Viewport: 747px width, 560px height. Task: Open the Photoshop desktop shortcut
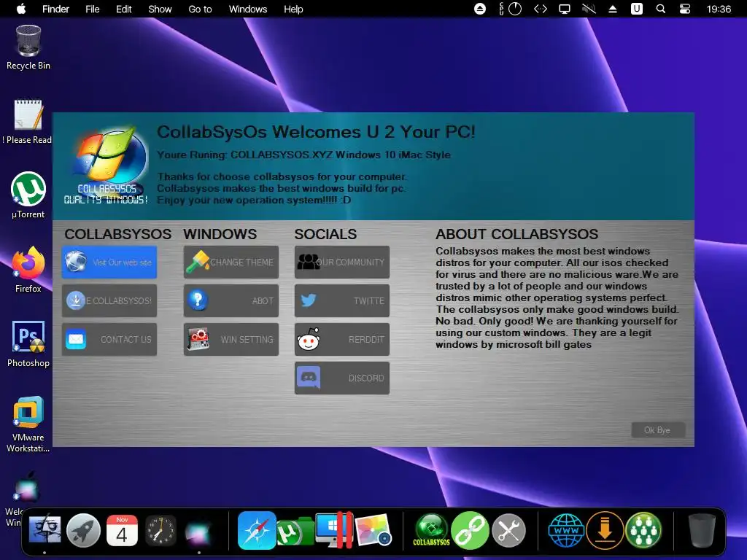click(28, 344)
